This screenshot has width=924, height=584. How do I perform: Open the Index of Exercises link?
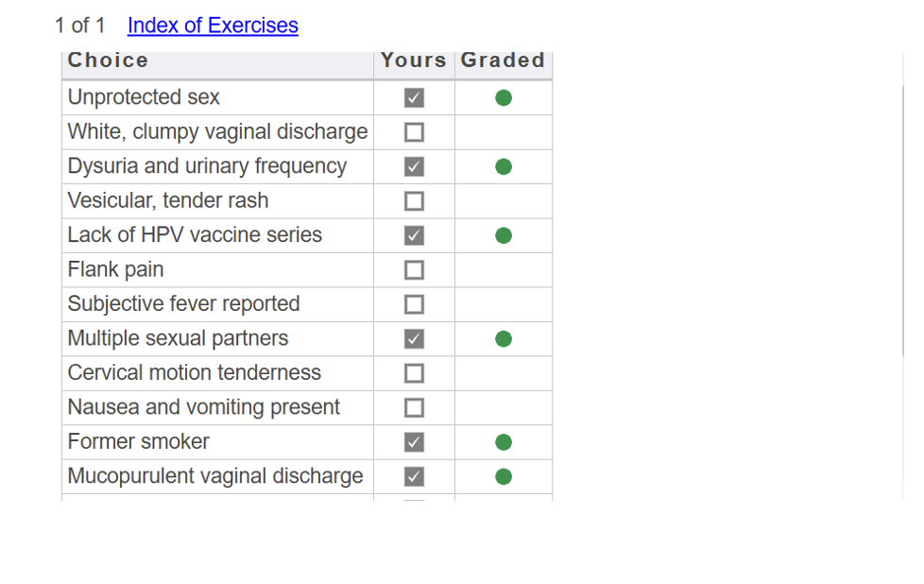(x=213, y=26)
